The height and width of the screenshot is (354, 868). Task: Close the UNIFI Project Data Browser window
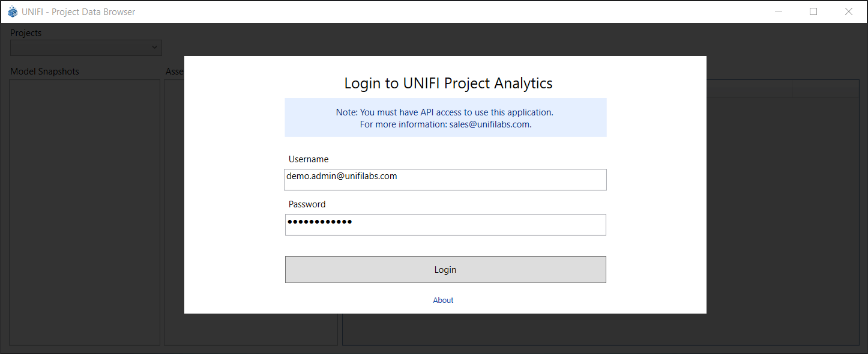(x=848, y=11)
